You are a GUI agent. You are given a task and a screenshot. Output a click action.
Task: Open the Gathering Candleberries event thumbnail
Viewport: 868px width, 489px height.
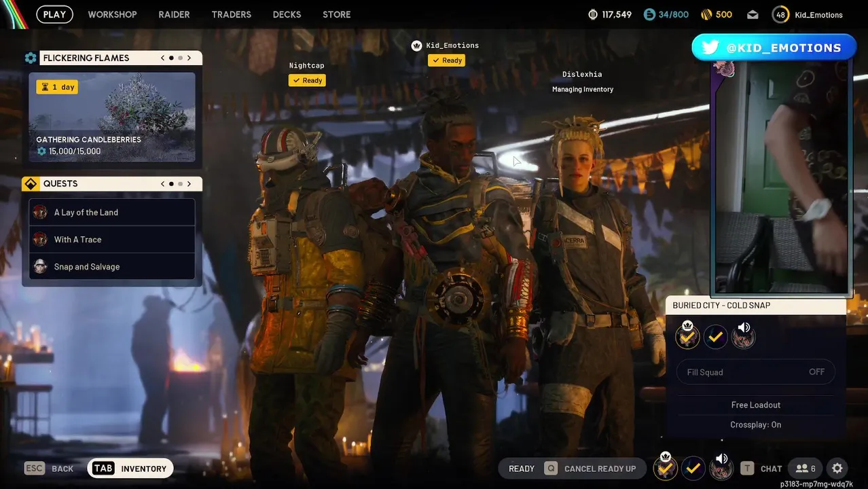[112, 118]
